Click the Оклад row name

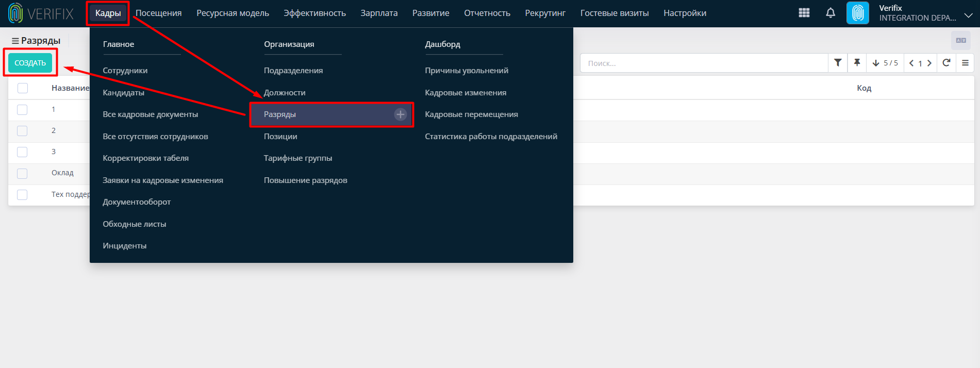(x=62, y=173)
